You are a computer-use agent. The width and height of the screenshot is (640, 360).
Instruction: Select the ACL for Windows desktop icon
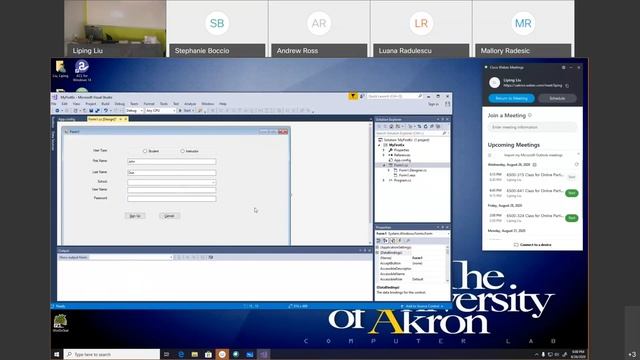82,71
